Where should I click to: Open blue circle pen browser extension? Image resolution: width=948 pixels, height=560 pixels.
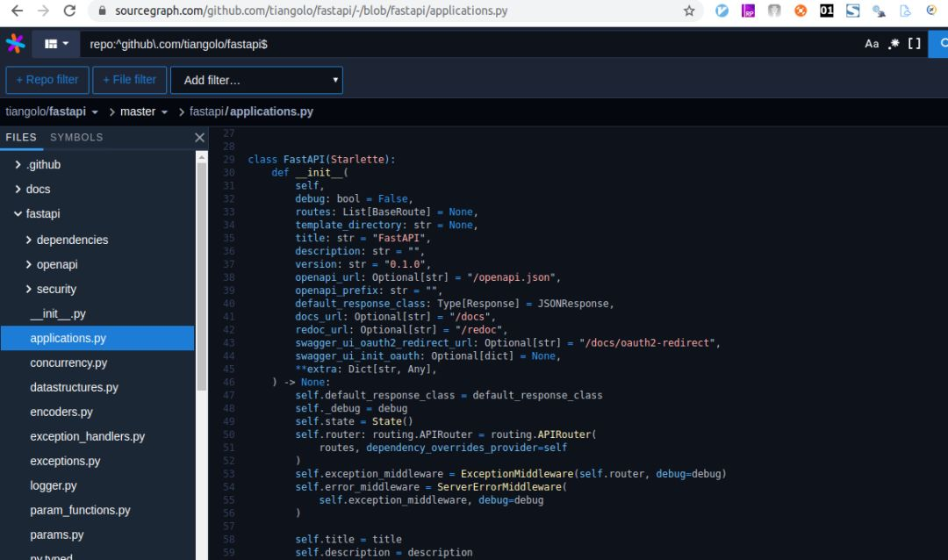coord(722,11)
